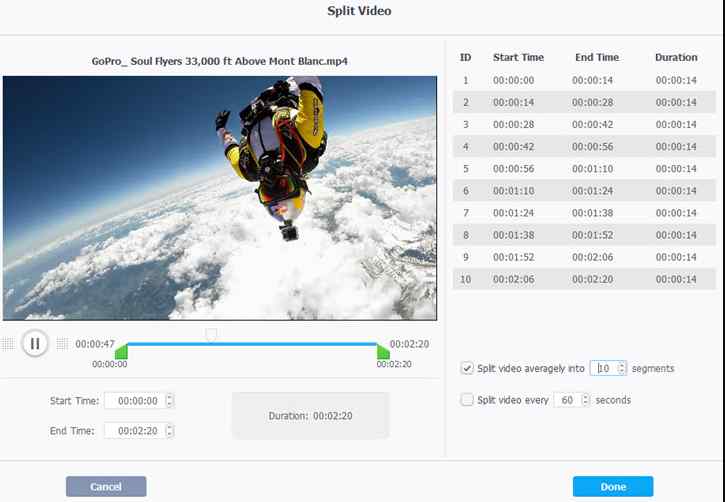Click the segments count input field
This screenshot has height=502, width=725.
click(x=604, y=368)
